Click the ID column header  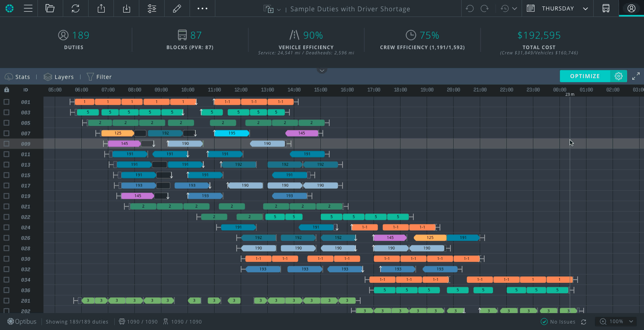[26, 90]
